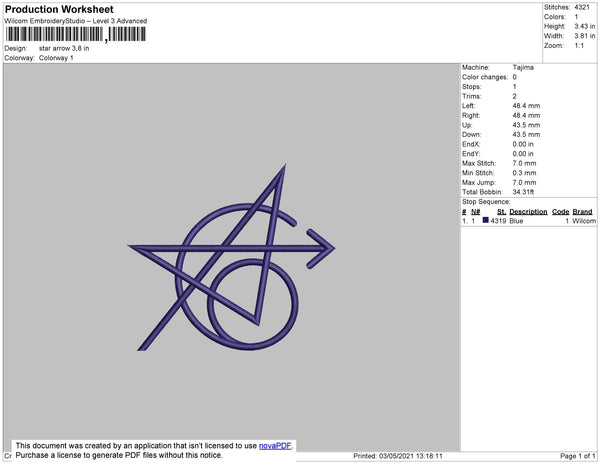Click the 'Purchase a license' notice line
600x464 pixels.
[x=119, y=455]
